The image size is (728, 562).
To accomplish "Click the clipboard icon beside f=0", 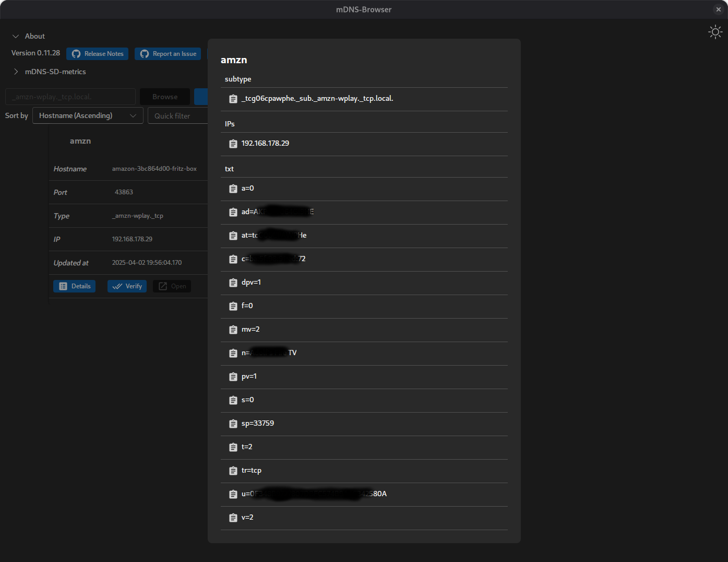I will coord(233,306).
